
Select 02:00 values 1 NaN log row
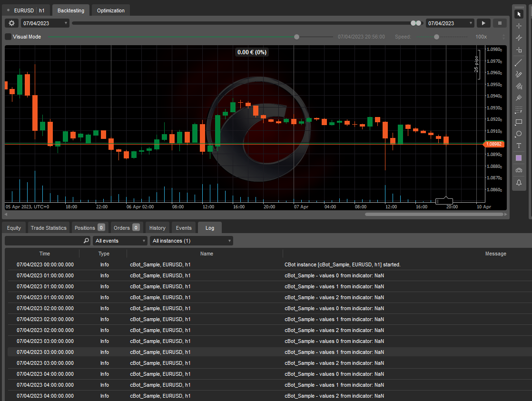pos(270,319)
